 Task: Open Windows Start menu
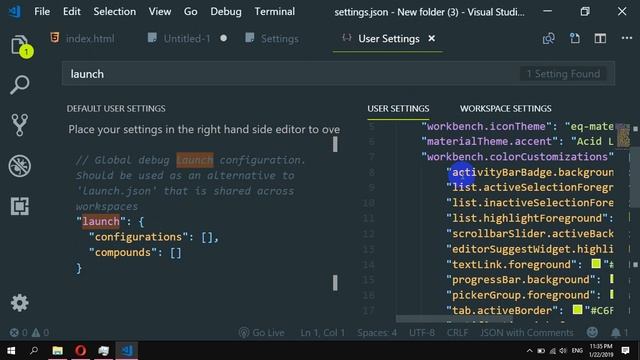pos(11,351)
